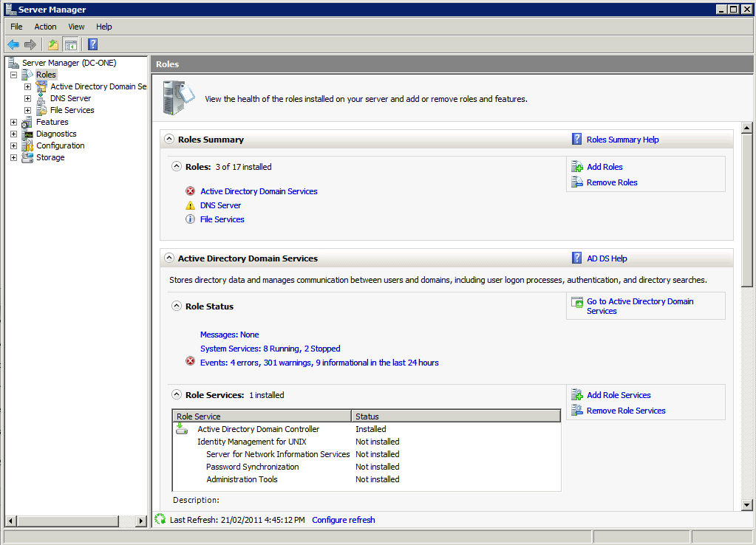Click the error icon beside Events in Role Status
This screenshot has height=545, width=756.
(x=191, y=362)
